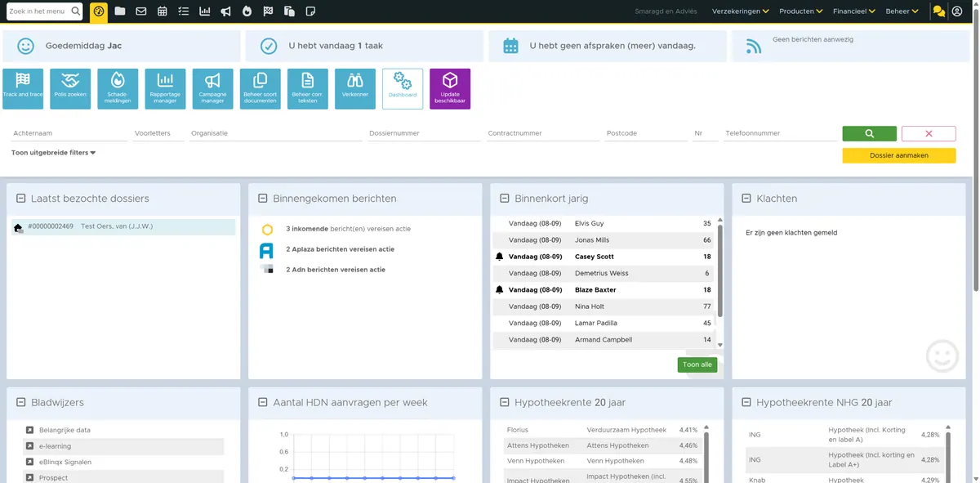Image resolution: width=980 pixels, height=483 pixels.
Task: Open the 2 Aplaza berichten message link
Action: [x=340, y=249]
